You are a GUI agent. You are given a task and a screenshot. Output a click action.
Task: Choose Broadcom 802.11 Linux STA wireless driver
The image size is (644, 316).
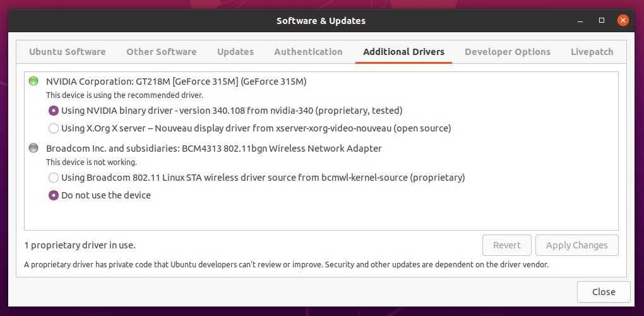(54, 178)
